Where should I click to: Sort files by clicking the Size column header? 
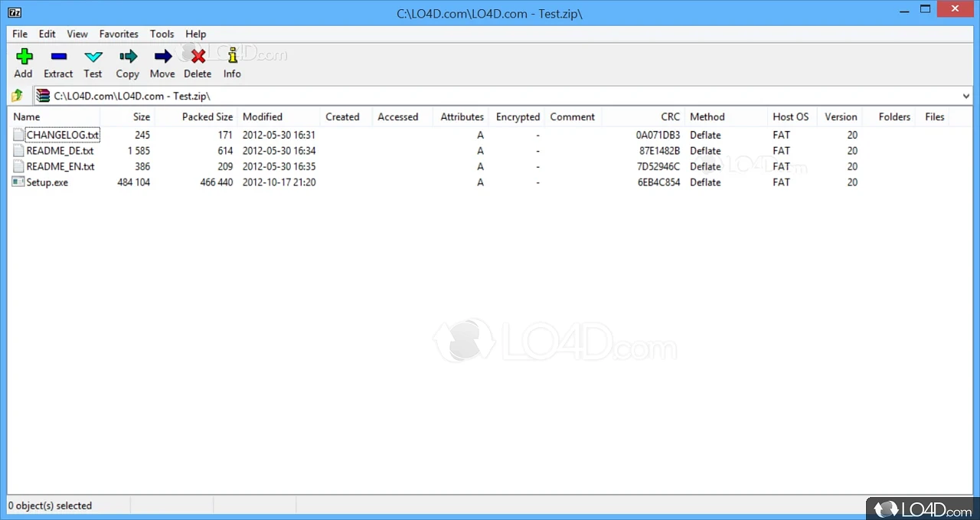(141, 116)
